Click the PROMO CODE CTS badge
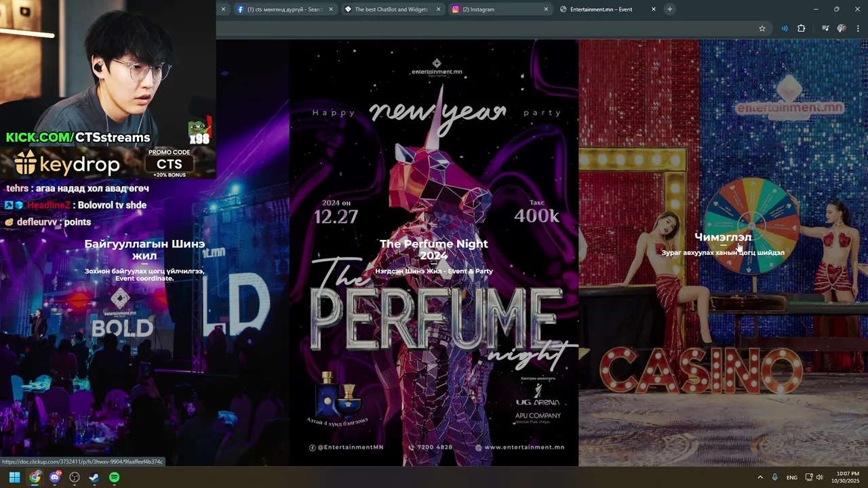The width and height of the screenshot is (868, 488). point(170,163)
